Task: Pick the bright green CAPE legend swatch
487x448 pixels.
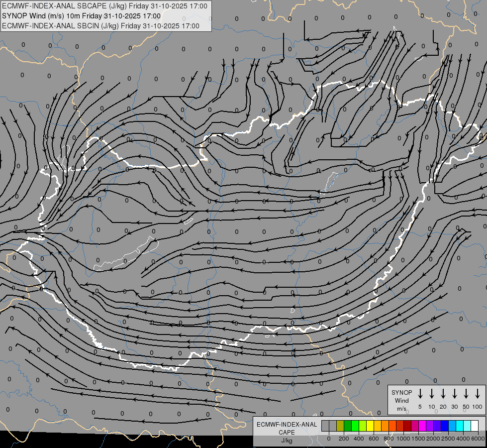Action: pyautogui.click(x=355, y=426)
